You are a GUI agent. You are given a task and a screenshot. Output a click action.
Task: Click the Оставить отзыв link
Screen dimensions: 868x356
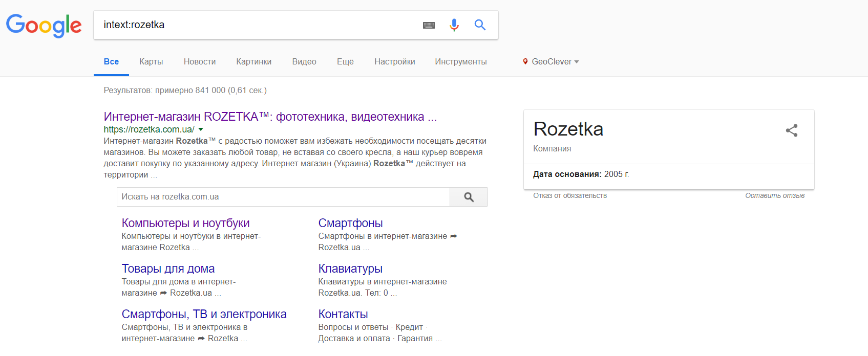pos(774,195)
